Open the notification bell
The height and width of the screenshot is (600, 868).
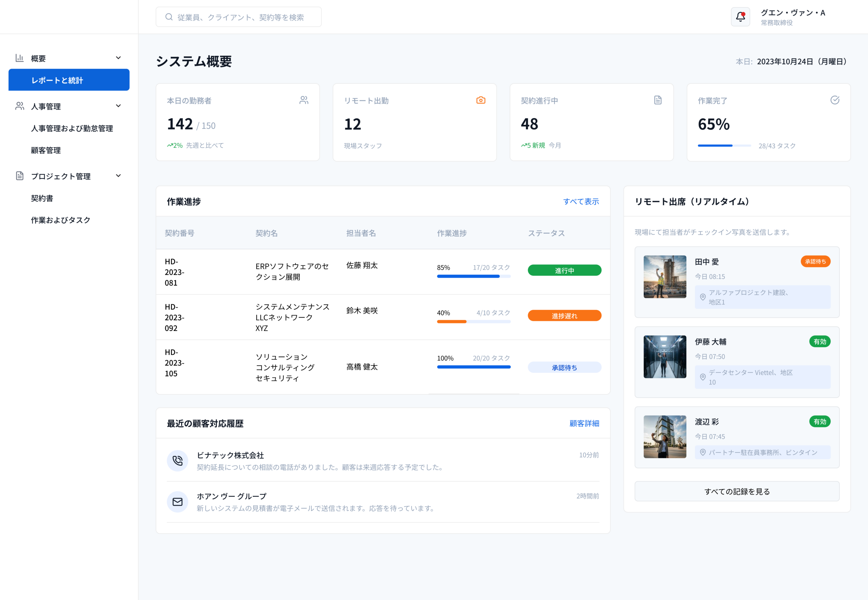click(x=740, y=17)
